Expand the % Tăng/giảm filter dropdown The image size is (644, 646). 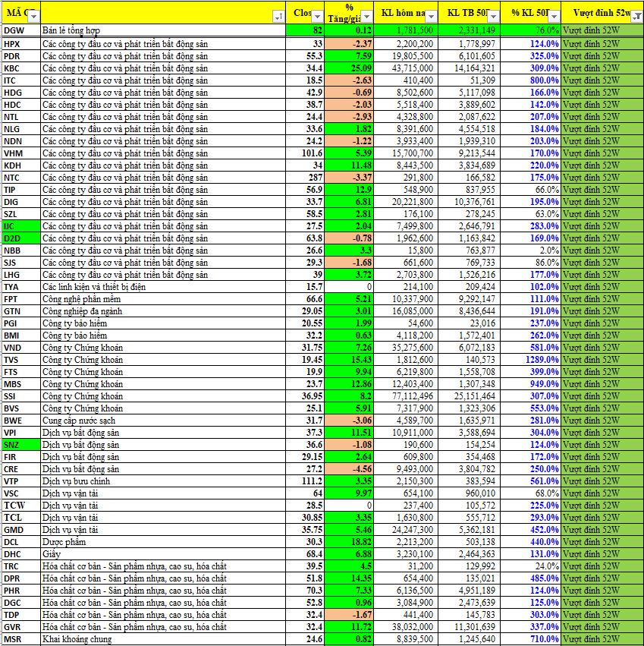tap(366, 16)
